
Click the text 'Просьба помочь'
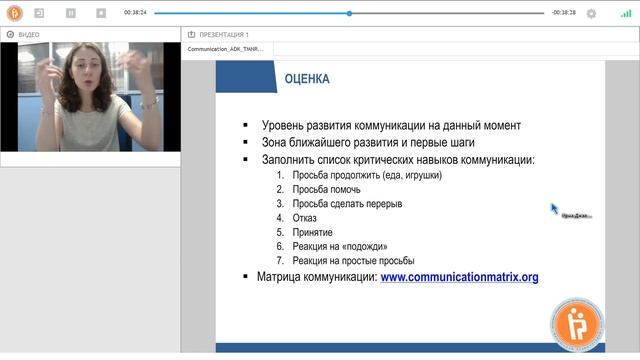[326, 189]
